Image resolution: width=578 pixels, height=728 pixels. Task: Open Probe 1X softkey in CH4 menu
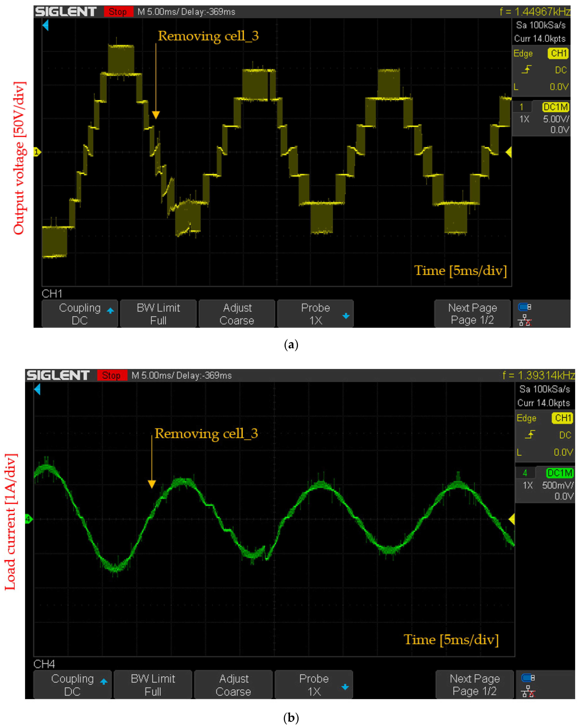(314, 685)
